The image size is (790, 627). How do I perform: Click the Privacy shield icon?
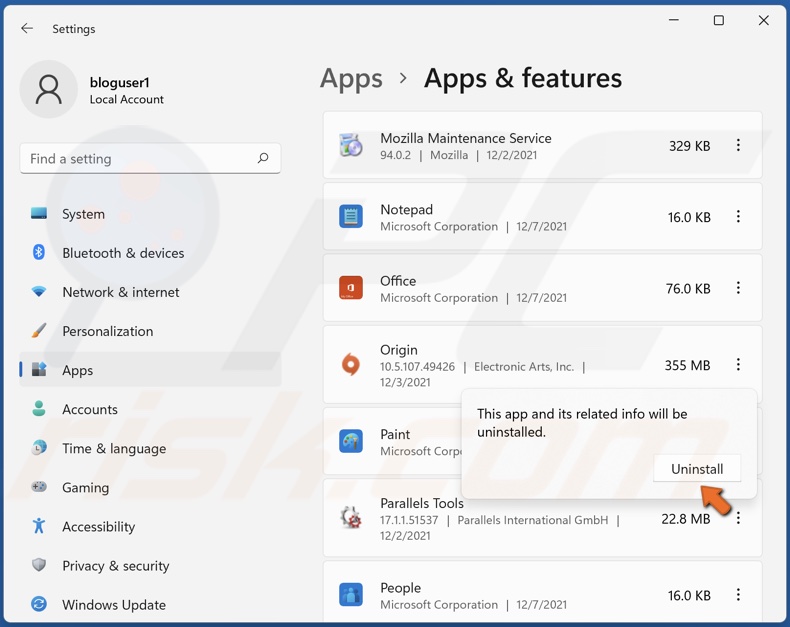click(x=39, y=565)
